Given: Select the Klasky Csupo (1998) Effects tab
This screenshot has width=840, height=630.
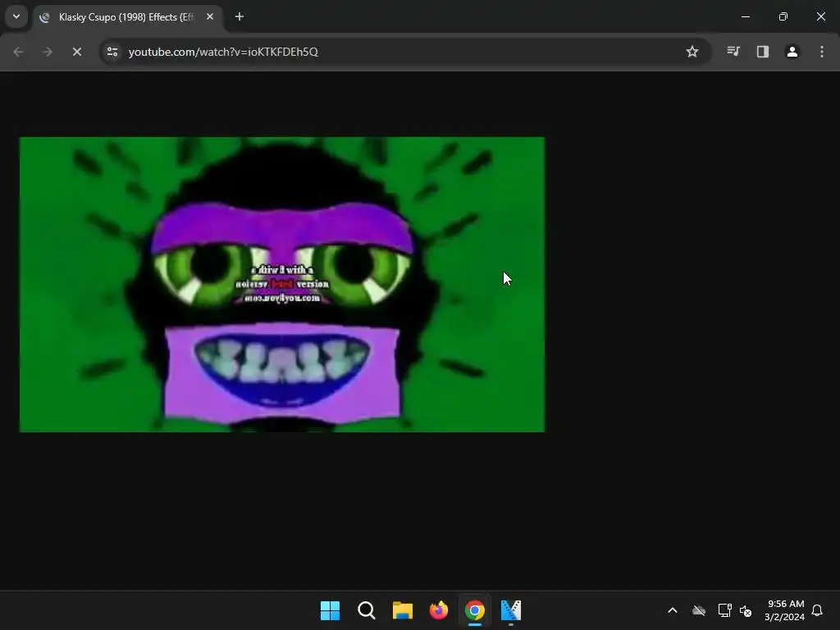Looking at the screenshot, I should click(x=127, y=17).
